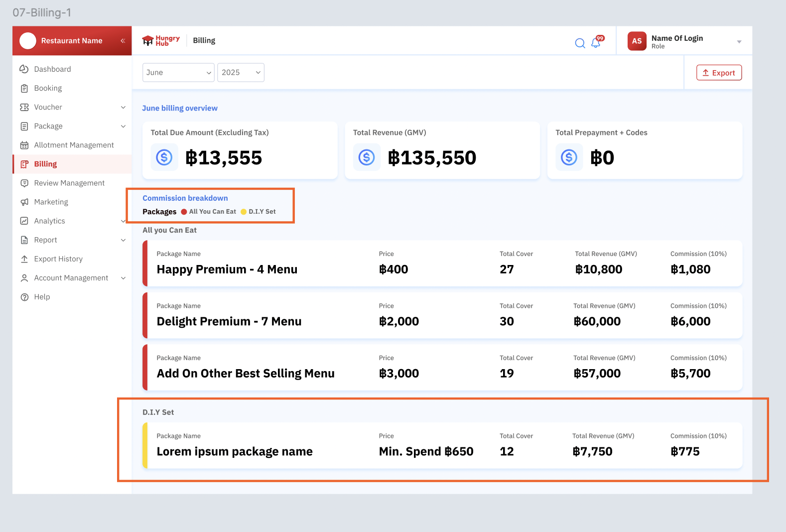Expand the Package submenu arrow
The image size is (786, 532).
coord(123,127)
